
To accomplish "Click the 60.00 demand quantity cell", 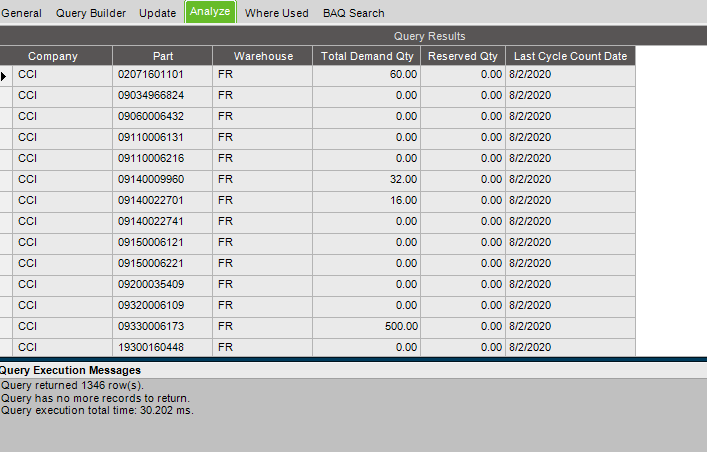I will point(367,74).
